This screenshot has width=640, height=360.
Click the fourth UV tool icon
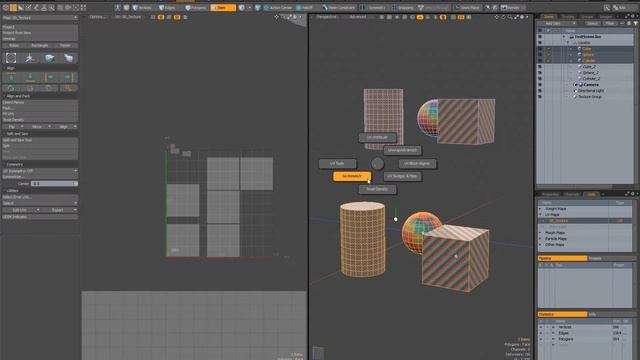click(x=69, y=58)
